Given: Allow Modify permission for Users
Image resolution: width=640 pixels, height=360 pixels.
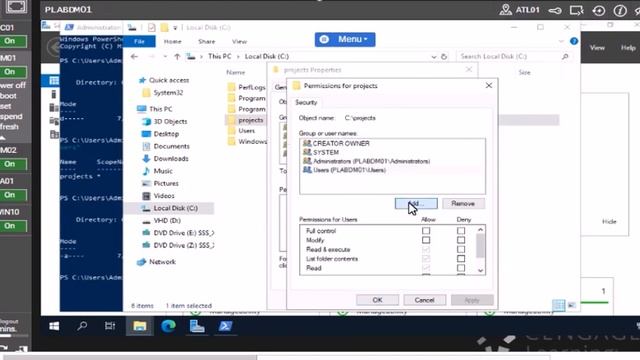Looking at the screenshot, I should (x=426, y=240).
